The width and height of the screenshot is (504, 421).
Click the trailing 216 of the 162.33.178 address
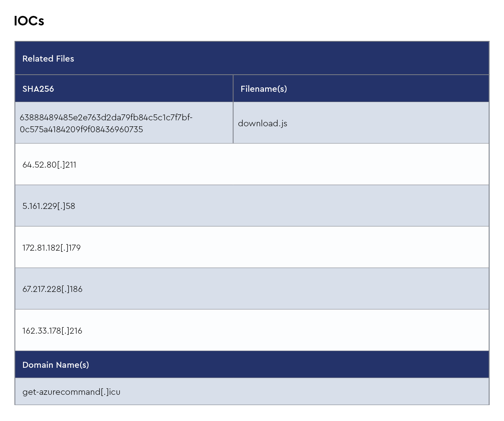pyautogui.click(x=76, y=331)
